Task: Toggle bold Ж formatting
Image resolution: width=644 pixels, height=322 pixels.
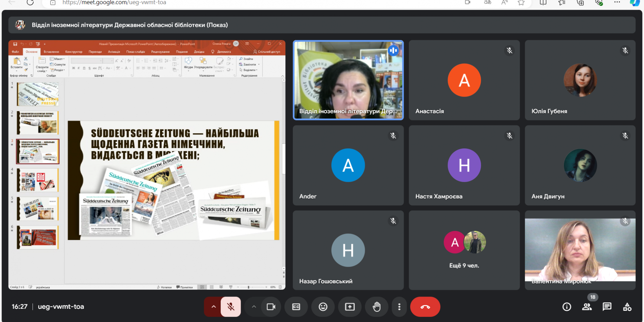Action: click(x=74, y=68)
